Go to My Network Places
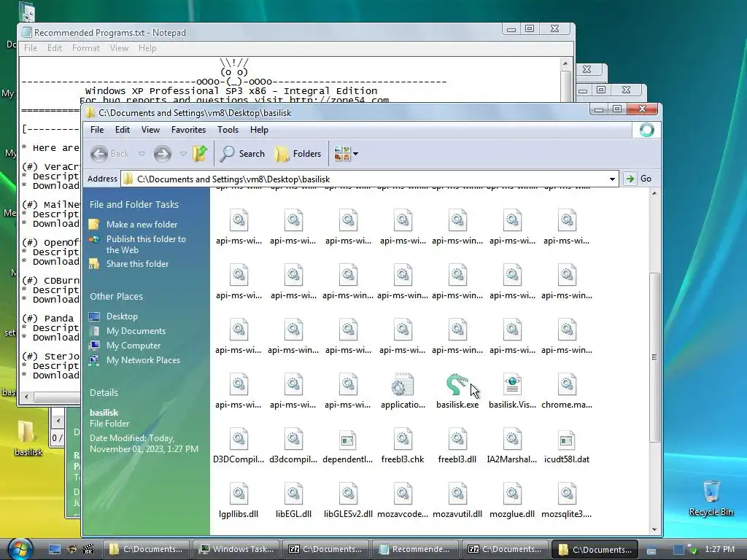The image size is (747, 560). [x=144, y=360]
